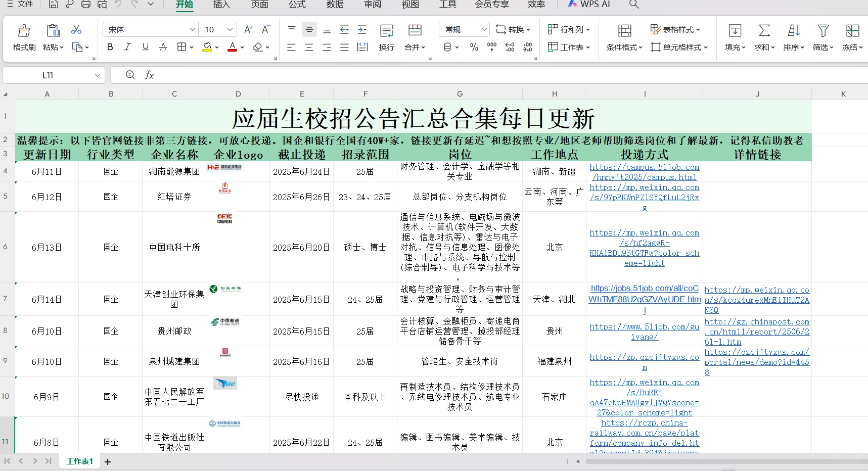
Task: Click the fx insert function icon
Action: [x=149, y=75]
